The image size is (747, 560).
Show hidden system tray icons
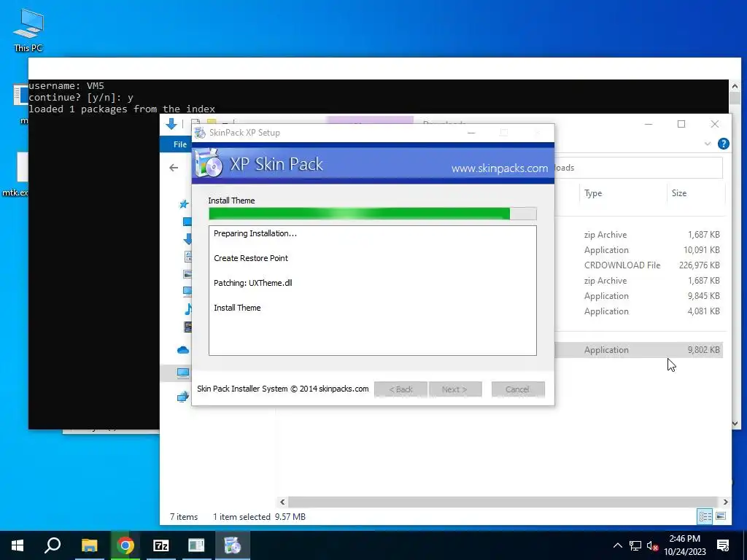[617, 545]
